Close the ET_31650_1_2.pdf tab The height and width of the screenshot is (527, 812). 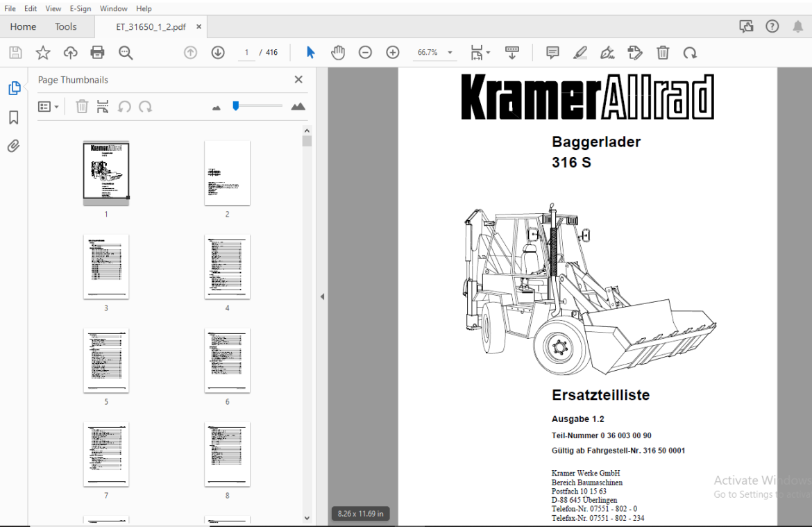199,26
